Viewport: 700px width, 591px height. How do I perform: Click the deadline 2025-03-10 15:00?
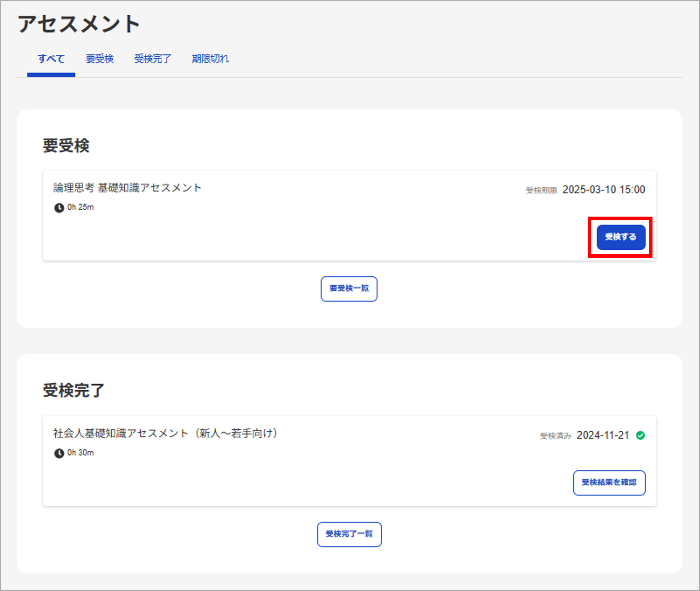[604, 190]
